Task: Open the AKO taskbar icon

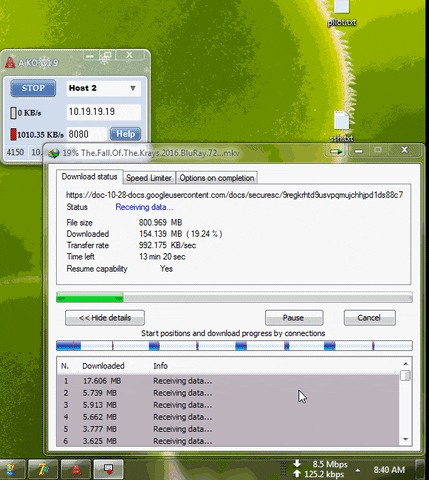Action: pos(76,469)
